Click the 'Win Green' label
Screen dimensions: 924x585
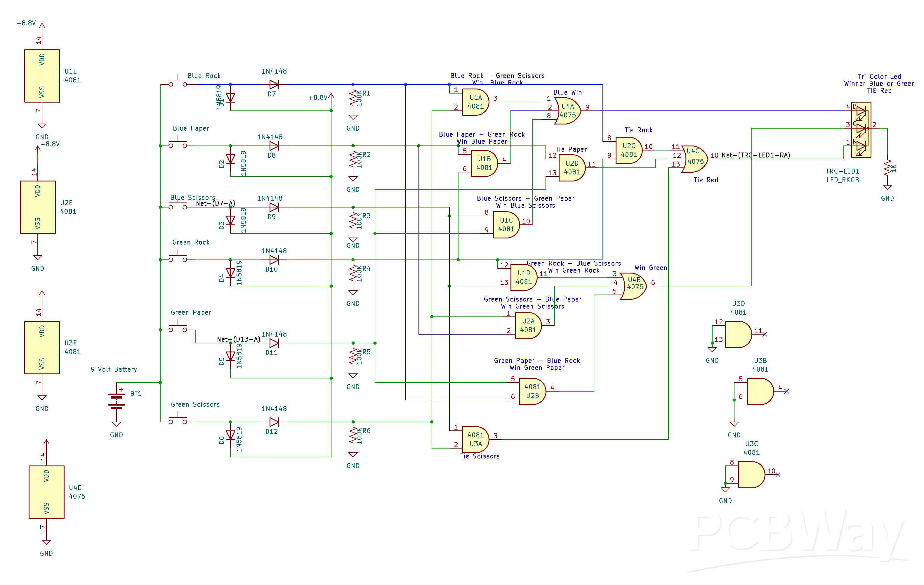click(x=651, y=268)
